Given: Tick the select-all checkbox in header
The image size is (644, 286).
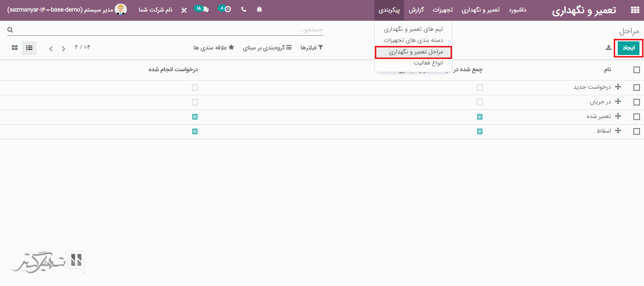Looking at the screenshot, I should [x=636, y=70].
